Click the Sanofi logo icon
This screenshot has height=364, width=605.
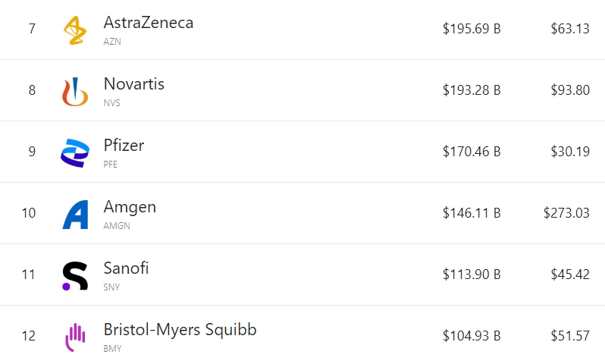[x=74, y=275]
